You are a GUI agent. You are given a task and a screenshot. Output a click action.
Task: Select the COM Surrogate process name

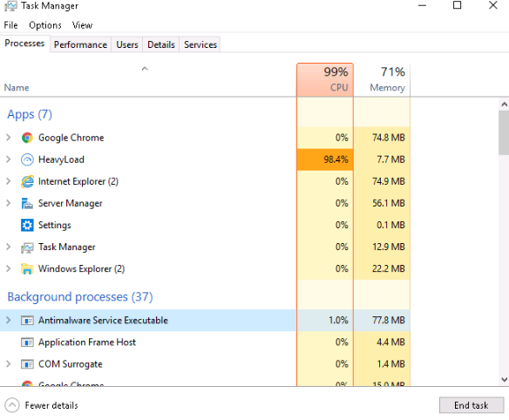point(70,364)
